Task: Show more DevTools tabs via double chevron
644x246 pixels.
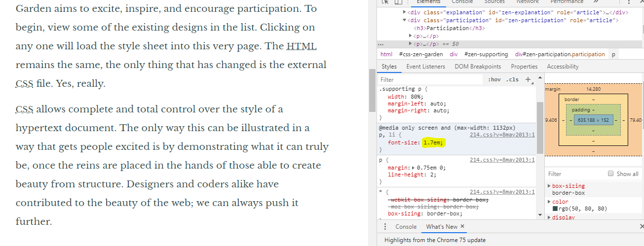Action: 596,2
